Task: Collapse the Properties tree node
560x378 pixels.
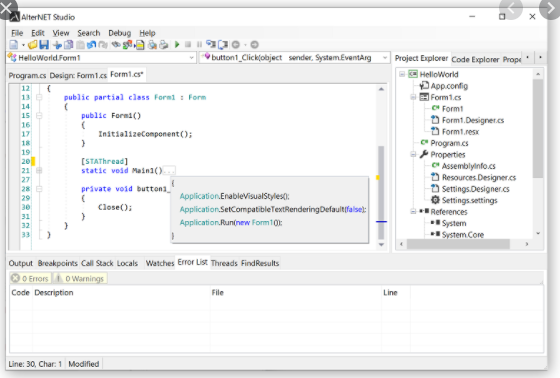Action: (413, 154)
